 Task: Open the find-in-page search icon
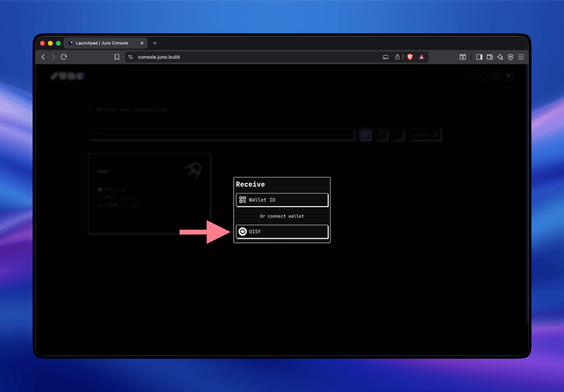[462, 57]
